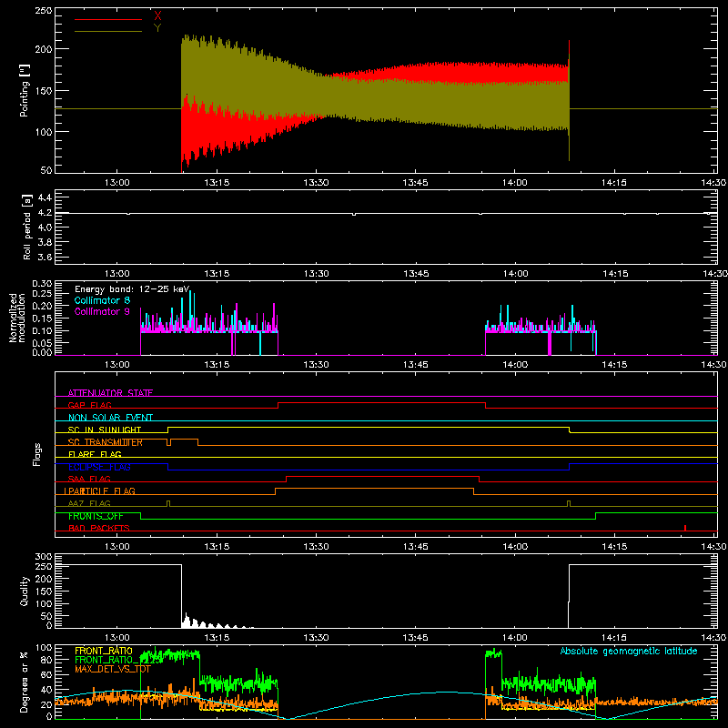Click the Absolute geomagnetic latitude label
The image size is (728, 728).
coord(629,651)
